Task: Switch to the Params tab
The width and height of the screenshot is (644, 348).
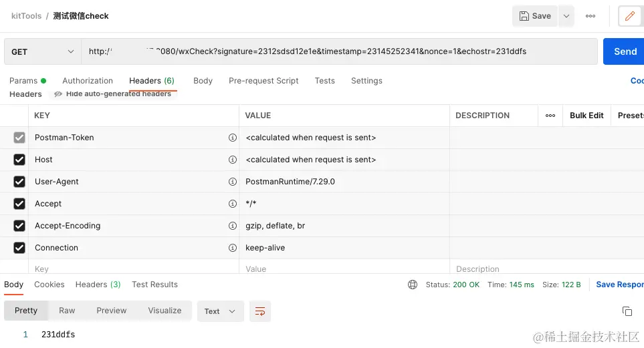Action: click(x=27, y=81)
